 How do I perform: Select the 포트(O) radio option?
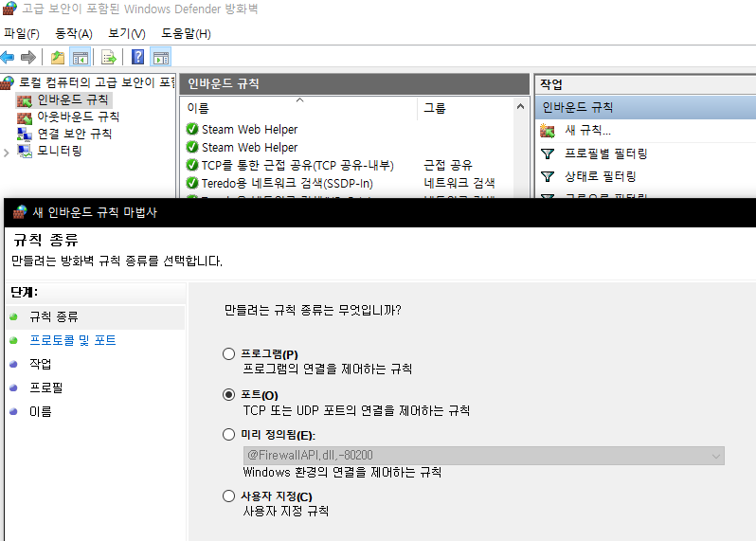point(228,395)
